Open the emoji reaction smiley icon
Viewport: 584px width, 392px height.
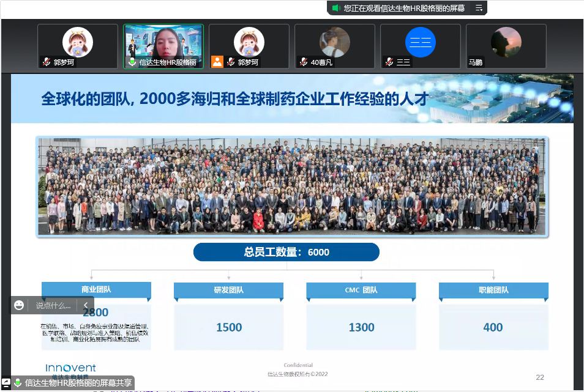click(19, 305)
